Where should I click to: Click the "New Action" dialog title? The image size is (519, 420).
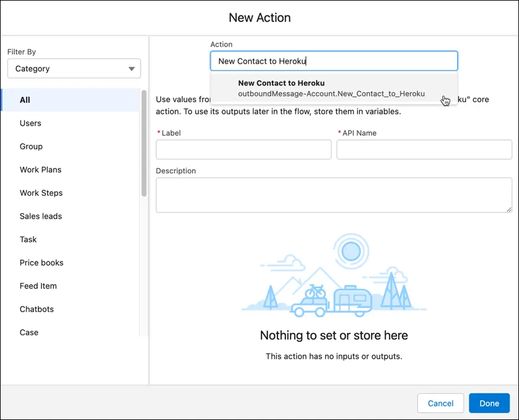click(x=260, y=17)
